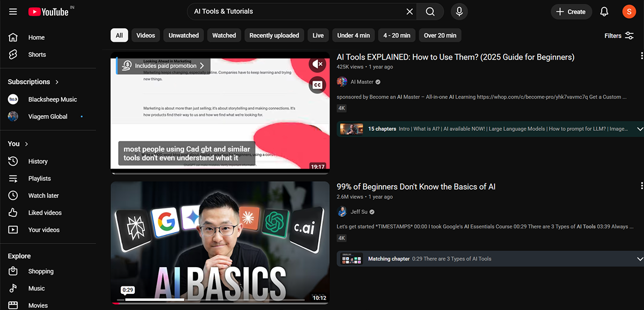The height and width of the screenshot is (310, 644).
Task: Open the Filters panel
Action: click(x=619, y=35)
